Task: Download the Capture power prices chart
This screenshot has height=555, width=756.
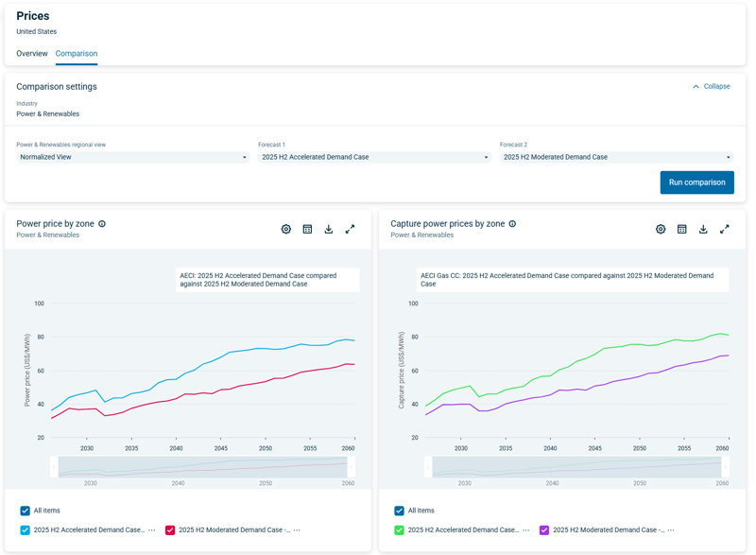Action: [x=703, y=229]
